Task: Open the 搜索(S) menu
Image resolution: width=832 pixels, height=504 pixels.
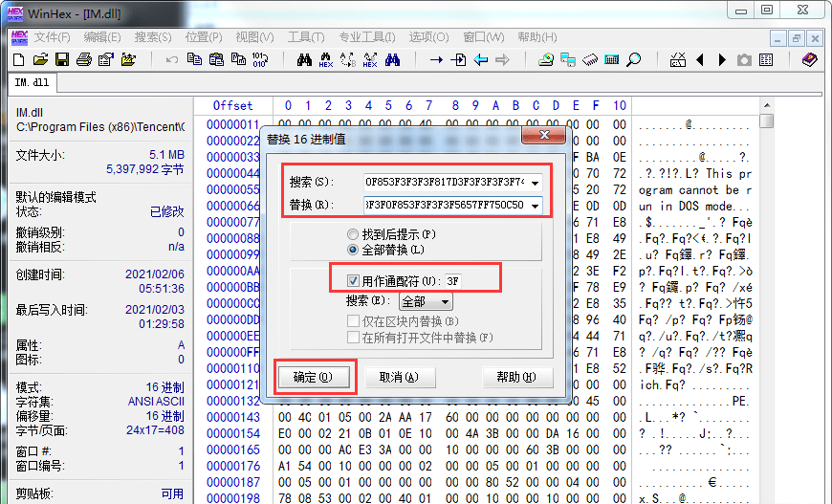Action: (x=153, y=37)
